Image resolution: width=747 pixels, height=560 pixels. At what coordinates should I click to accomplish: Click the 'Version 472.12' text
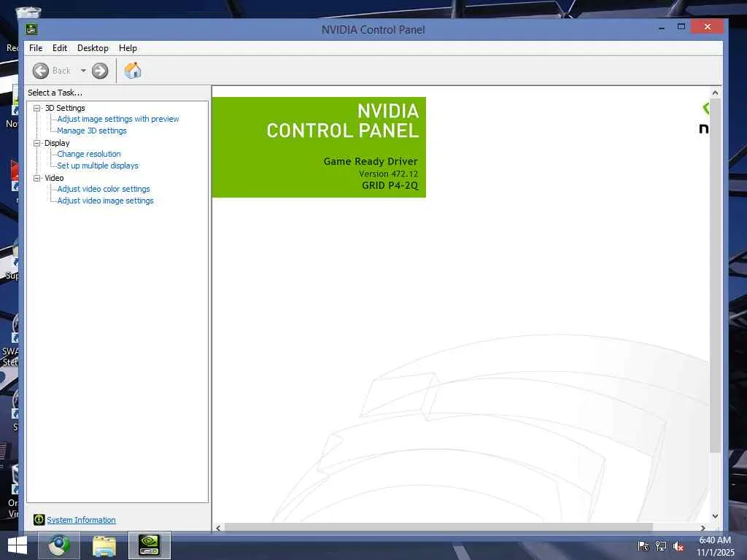388,174
